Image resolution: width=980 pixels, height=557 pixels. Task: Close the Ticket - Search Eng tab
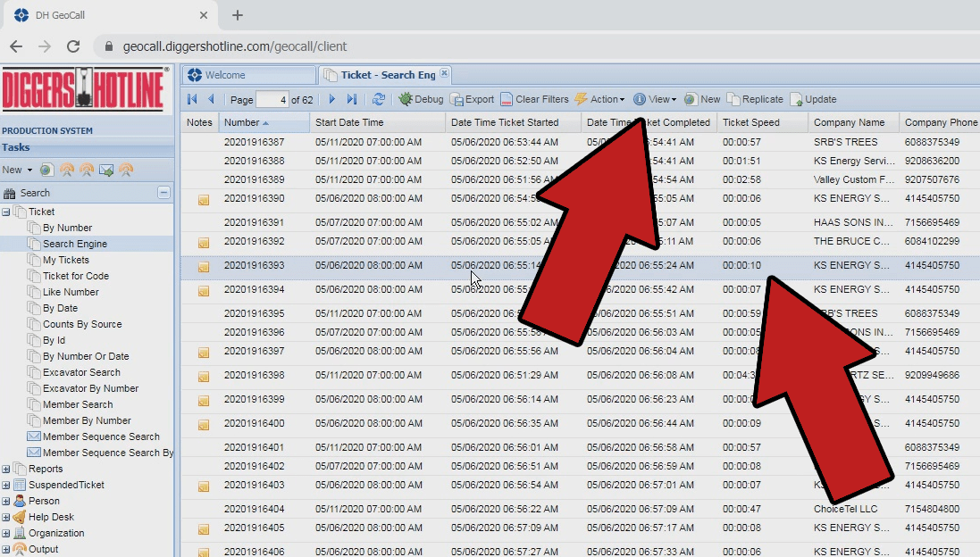(x=444, y=74)
